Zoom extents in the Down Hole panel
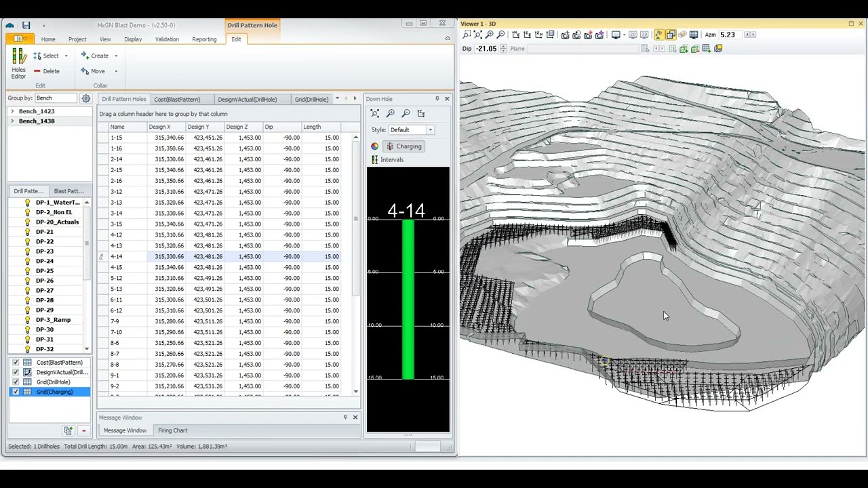This screenshot has height=488, width=868. click(375, 113)
